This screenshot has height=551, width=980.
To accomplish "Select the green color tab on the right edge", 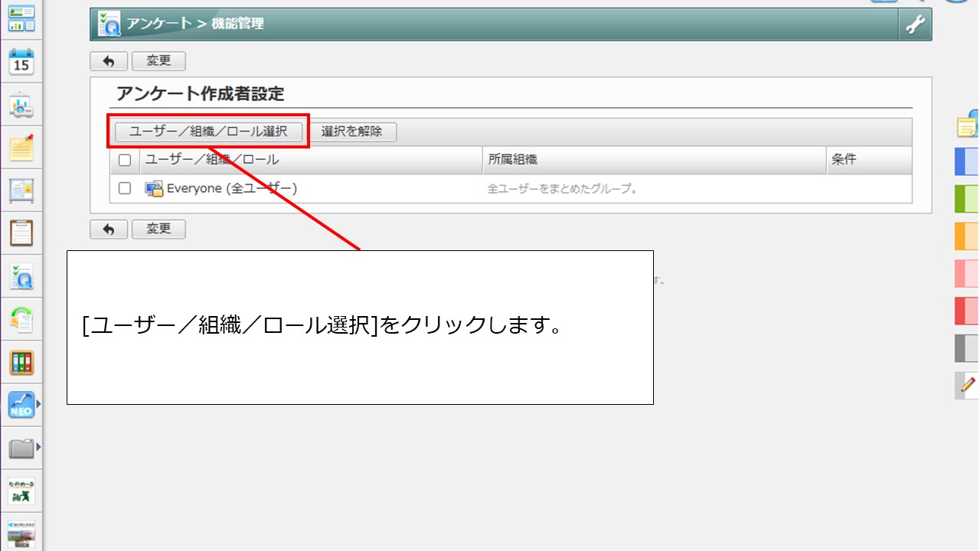I will (x=967, y=199).
